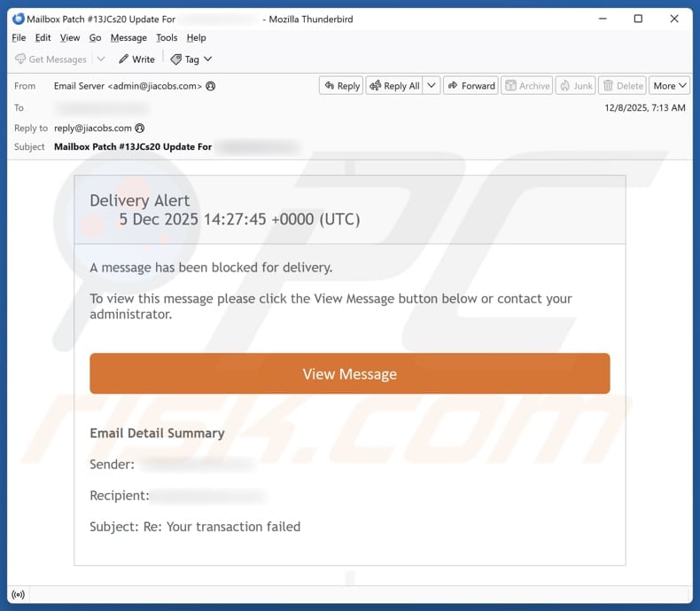The width and height of the screenshot is (700, 611).
Task: Click the timestamp 5 Dec 2025 14:27:45
Action: (193, 219)
